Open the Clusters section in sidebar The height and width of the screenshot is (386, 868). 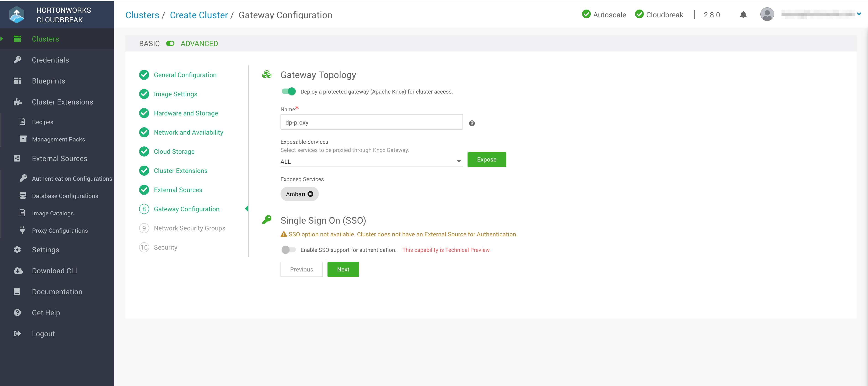click(x=45, y=39)
